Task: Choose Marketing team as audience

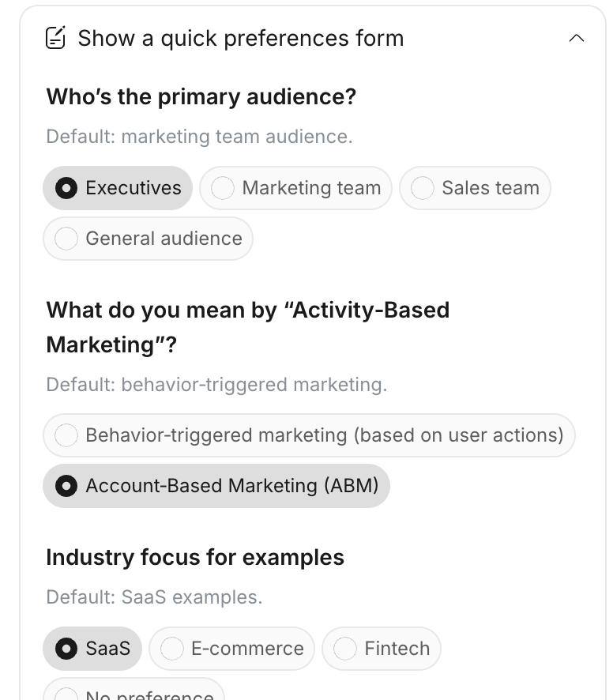Action: pos(295,188)
